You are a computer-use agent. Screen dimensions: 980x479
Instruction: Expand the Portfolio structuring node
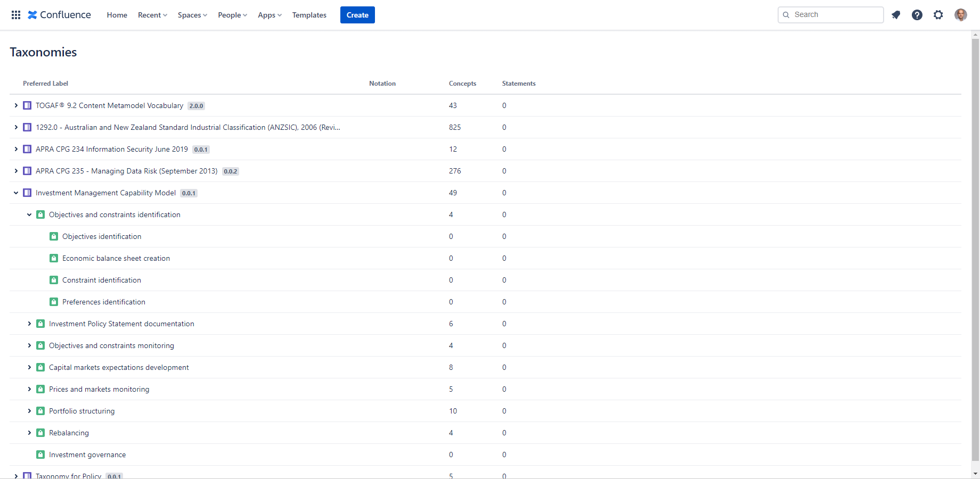coord(29,411)
